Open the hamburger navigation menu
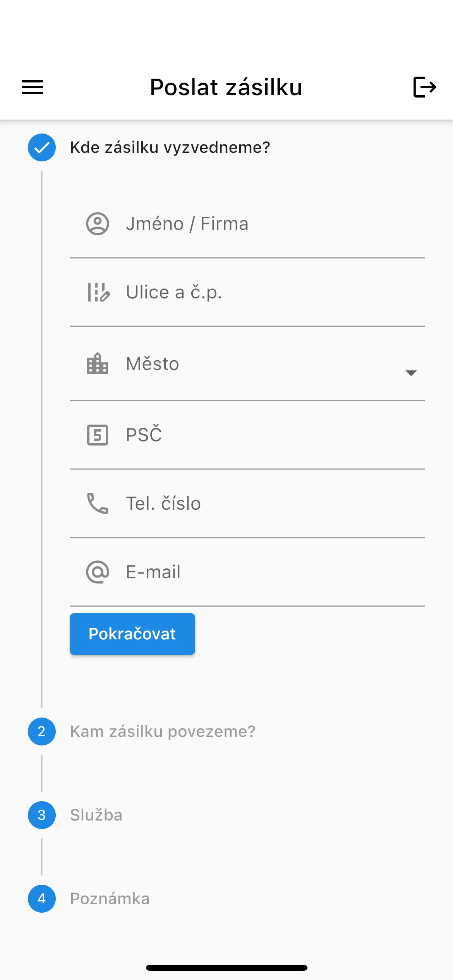 tap(33, 87)
